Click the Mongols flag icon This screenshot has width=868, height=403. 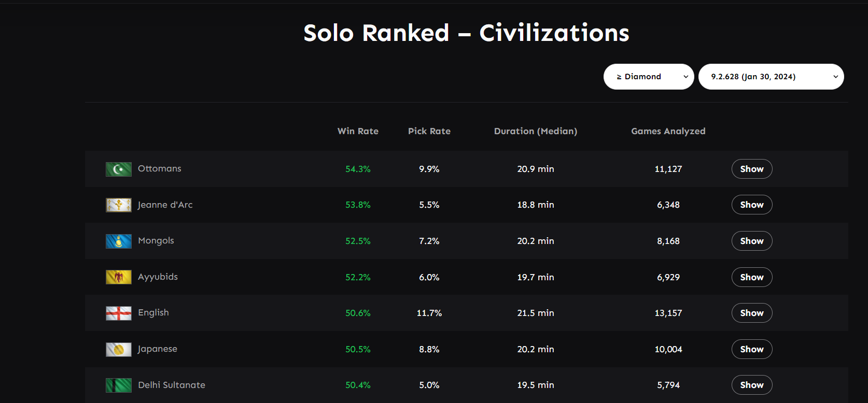pos(119,241)
